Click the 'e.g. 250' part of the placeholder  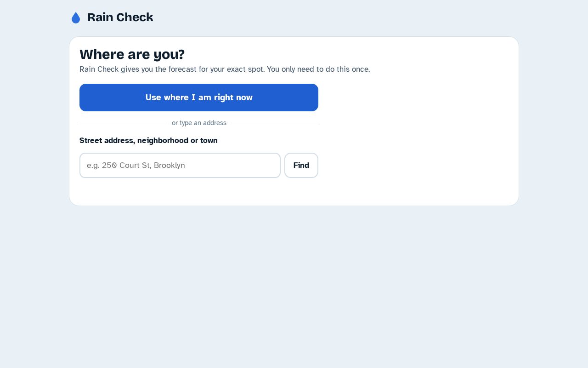[x=102, y=165]
